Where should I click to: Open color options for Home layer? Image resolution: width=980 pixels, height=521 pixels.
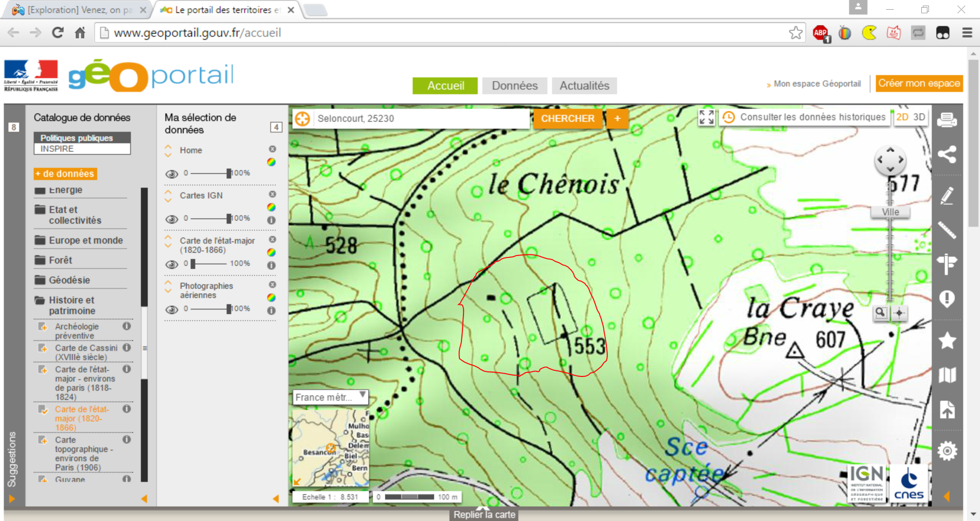point(272,162)
